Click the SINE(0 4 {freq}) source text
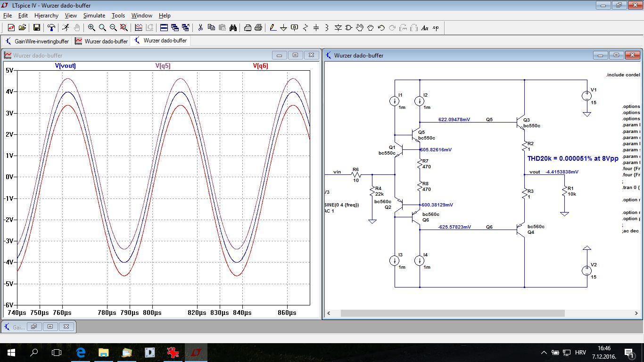Image resolution: width=644 pixels, height=362 pixels. click(x=342, y=205)
